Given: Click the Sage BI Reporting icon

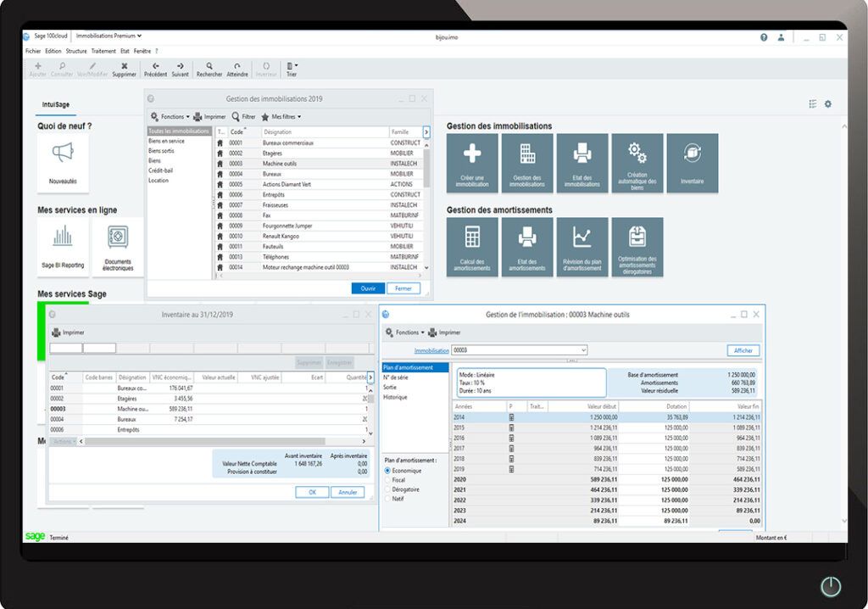Looking at the screenshot, I should tap(63, 246).
